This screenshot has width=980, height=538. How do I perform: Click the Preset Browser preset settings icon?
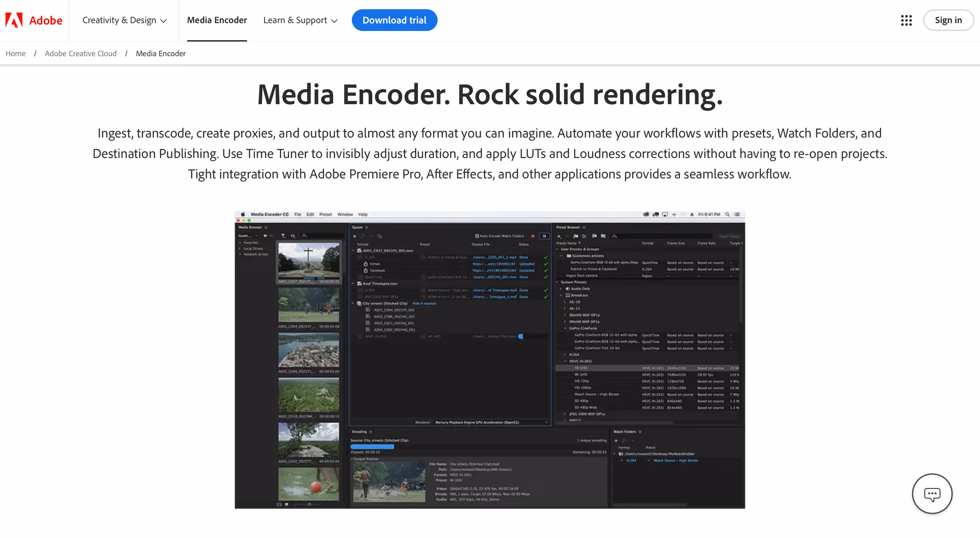coord(584,236)
